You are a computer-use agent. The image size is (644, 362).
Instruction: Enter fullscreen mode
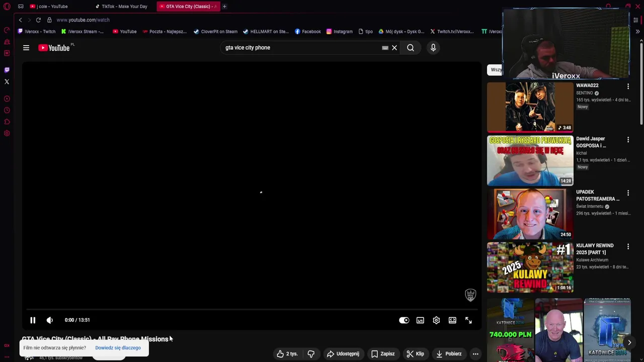tap(468, 320)
